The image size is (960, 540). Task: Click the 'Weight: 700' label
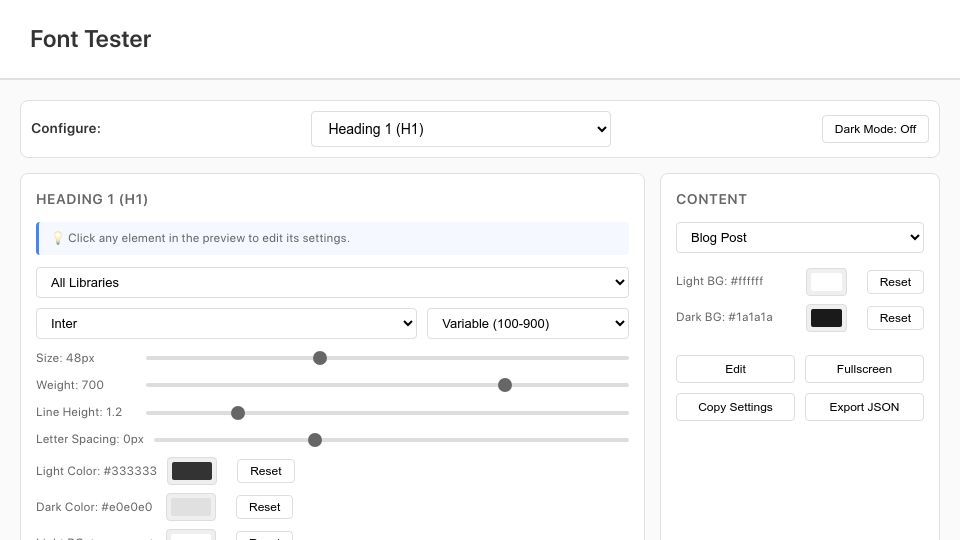70,385
